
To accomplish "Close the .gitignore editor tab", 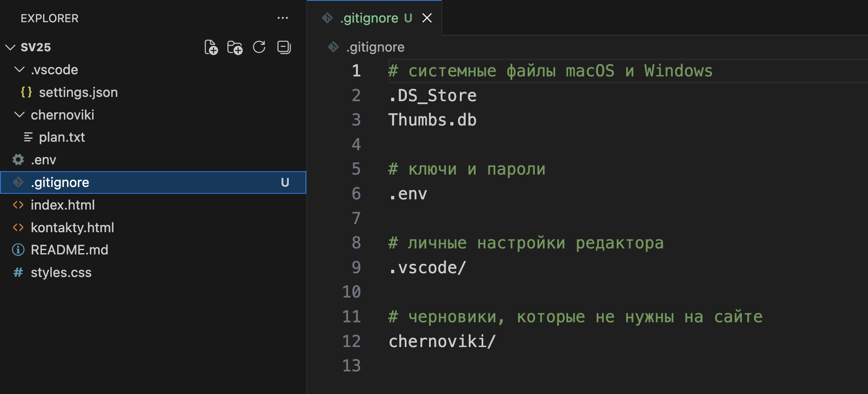I will (x=427, y=18).
